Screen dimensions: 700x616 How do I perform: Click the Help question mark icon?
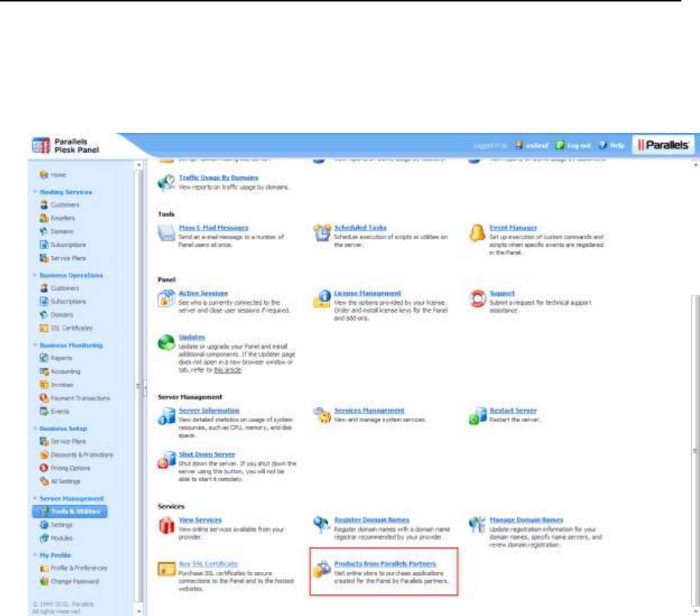(x=603, y=145)
